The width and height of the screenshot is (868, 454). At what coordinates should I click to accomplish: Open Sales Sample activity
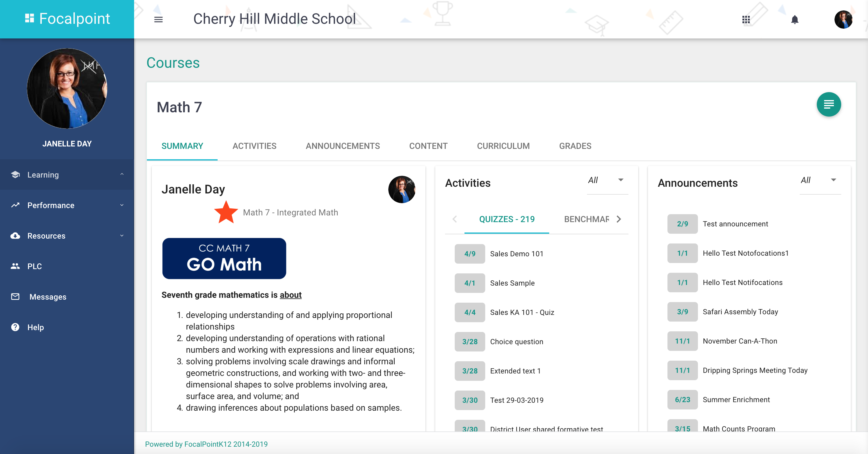(512, 283)
